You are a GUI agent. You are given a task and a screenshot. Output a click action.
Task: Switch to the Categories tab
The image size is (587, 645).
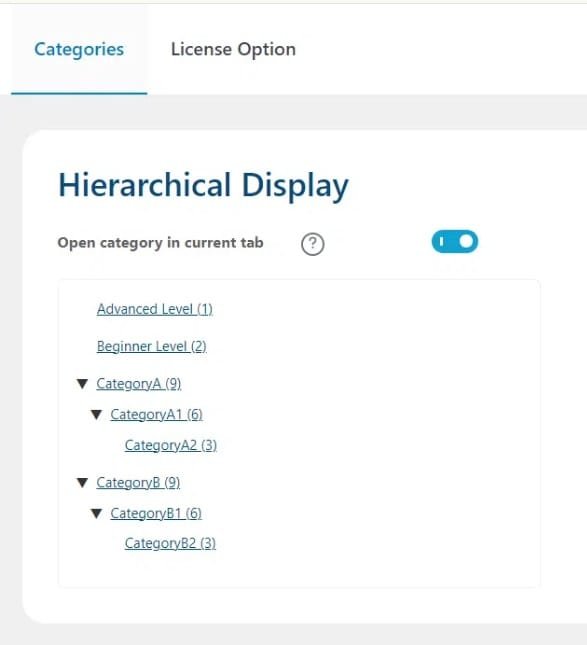pos(79,49)
